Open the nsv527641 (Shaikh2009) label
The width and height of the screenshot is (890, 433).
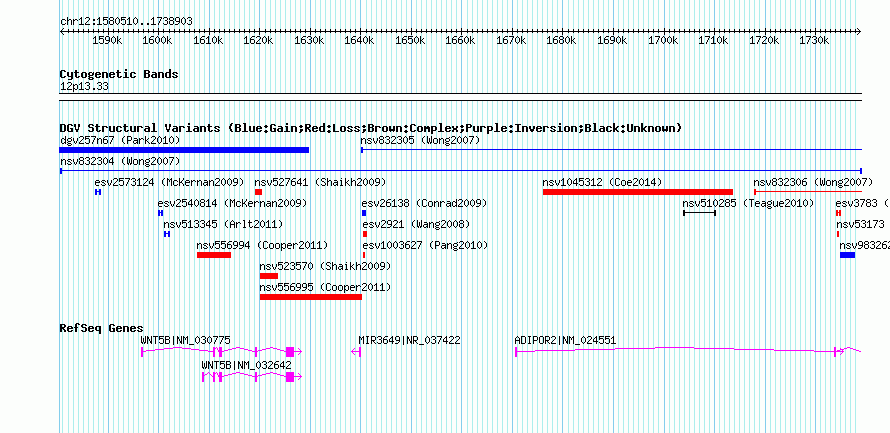pyautogui.click(x=320, y=182)
